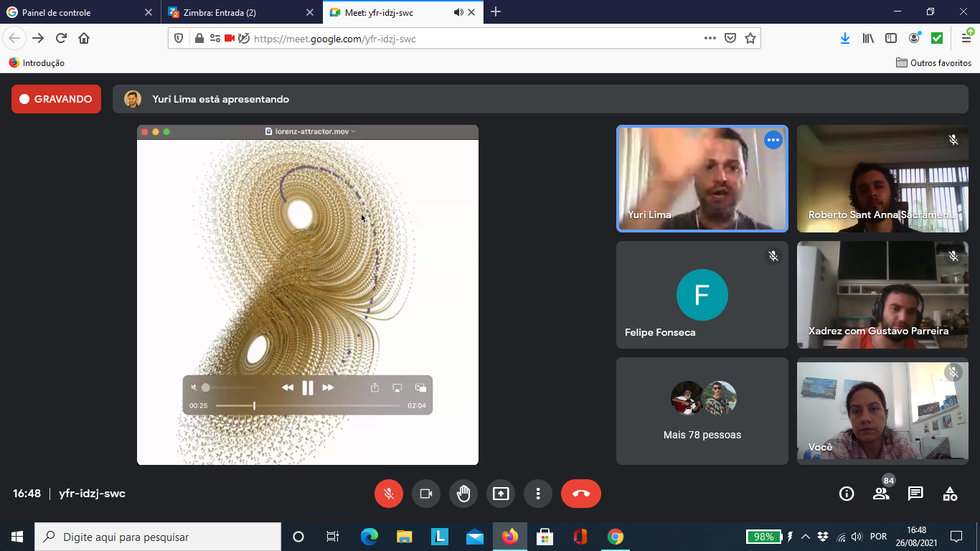Show hidden tray icons chevron
The image size is (980, 551).
pos(806,537)
